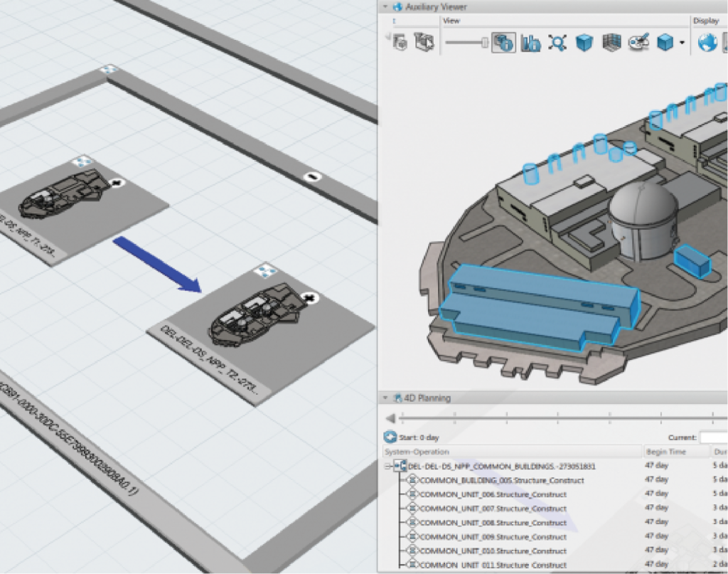
Task: Click the first tile icon left of View
Action: pos(400,43)
